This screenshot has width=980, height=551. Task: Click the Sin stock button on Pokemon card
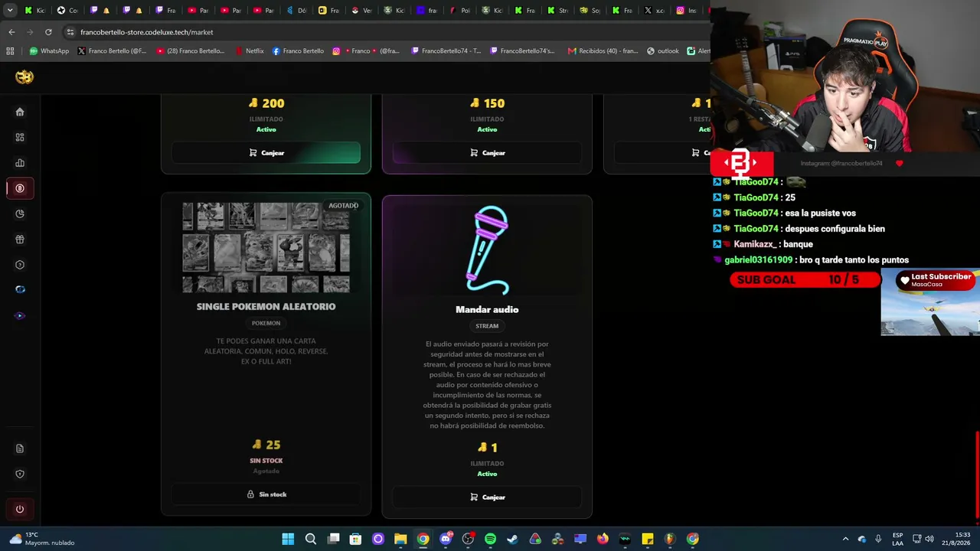point(266,494)
